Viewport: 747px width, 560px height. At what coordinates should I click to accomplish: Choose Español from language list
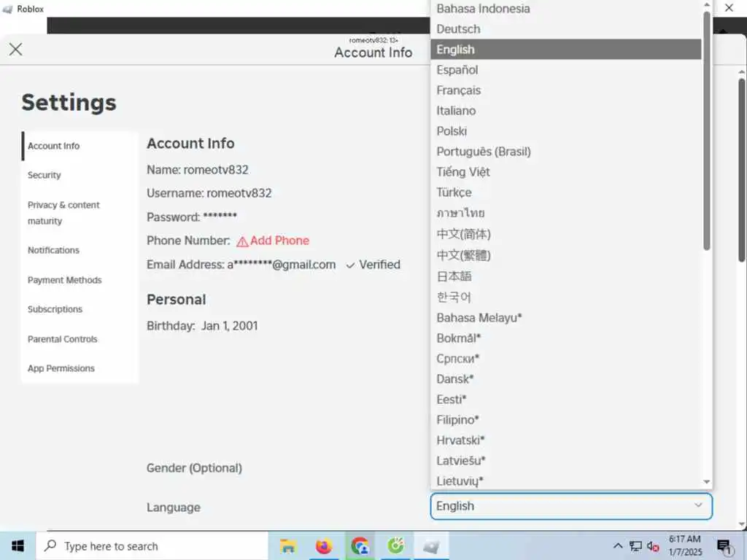[565, 70]
